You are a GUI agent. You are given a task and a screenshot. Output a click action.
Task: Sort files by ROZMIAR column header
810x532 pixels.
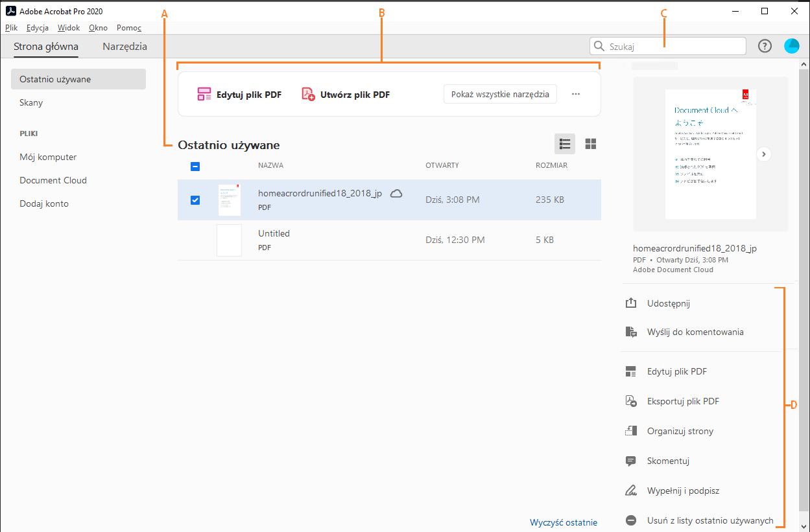click(x=551, y=165)
